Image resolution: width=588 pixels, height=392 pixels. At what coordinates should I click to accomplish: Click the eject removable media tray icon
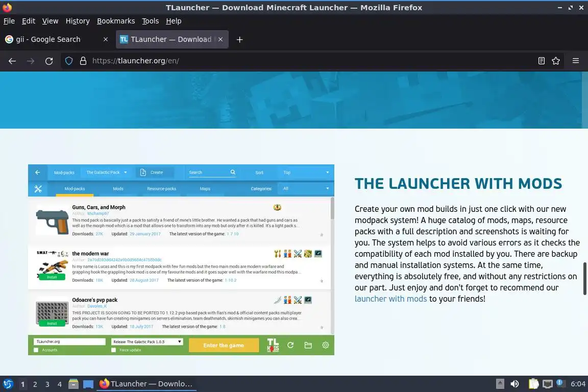click(x=500, y=384)
